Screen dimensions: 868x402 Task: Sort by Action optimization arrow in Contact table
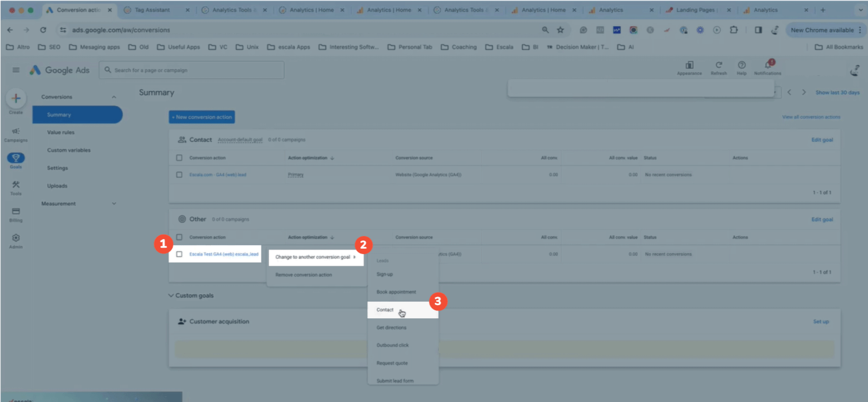pyautogui.click(x=332, y=158)
